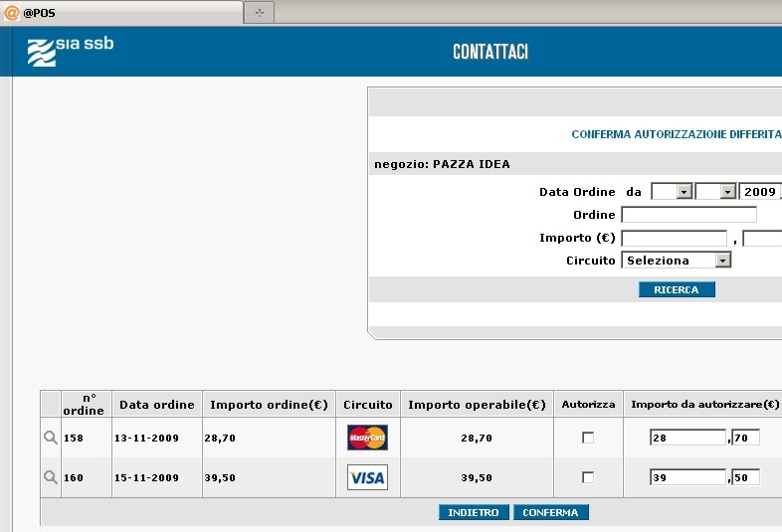
Task: Open a new browser tab
Action: click(x=259, y=13)
